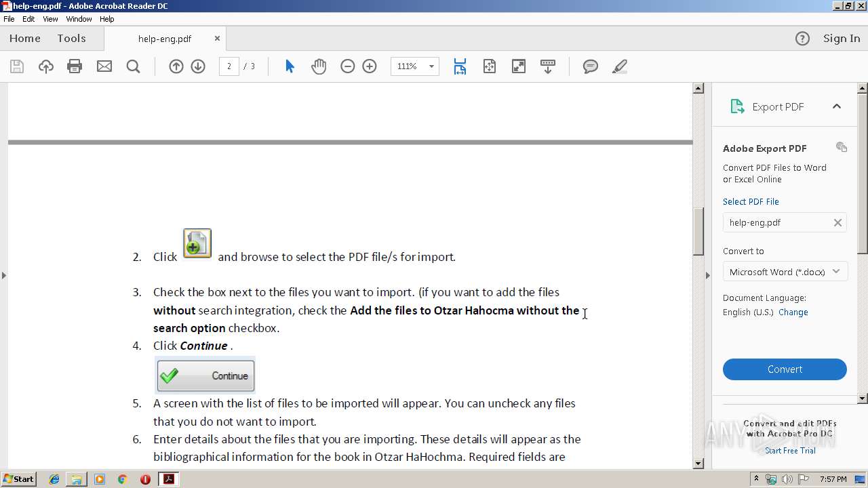Open the zoom level 111% dropdown
This screenshot has width=868, height=488.
[x=431, y=66]
